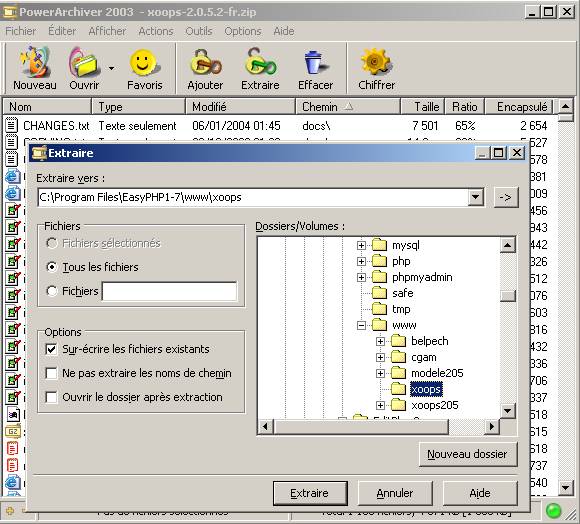Screen dimensions: 580x524
Task: Sort list by Modifié column header
Action: pyautogui.click(x=240, y=107)
